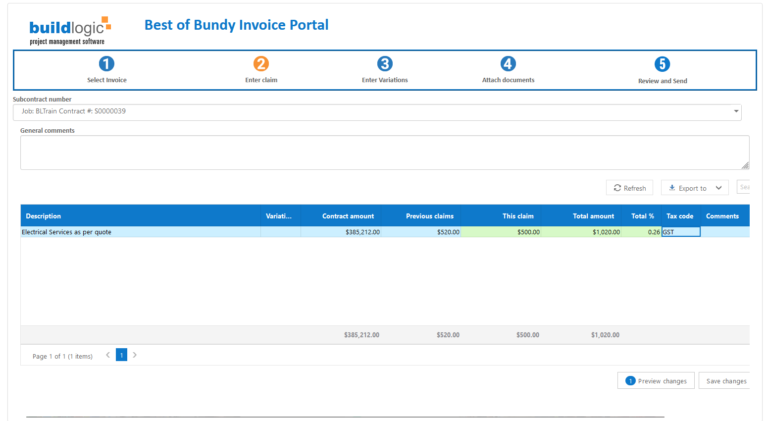Sort by Previous claims column header
This screenshot has height=421, width=768.
421,216
